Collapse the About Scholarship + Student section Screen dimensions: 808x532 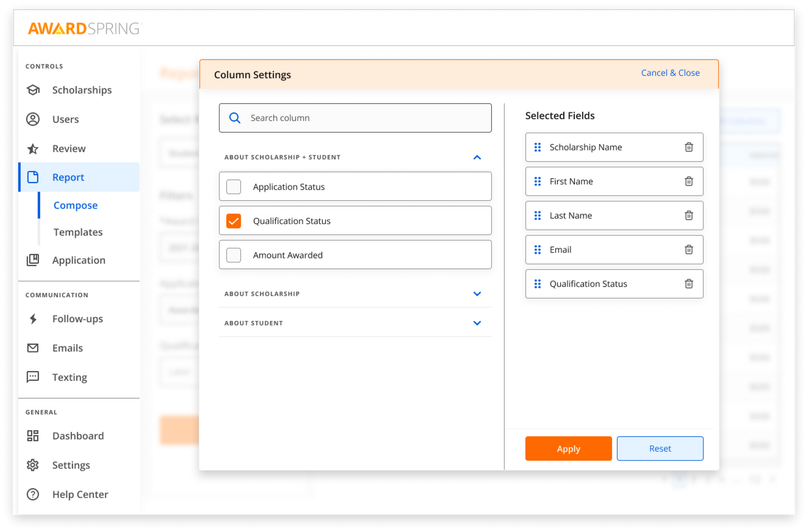[x=477, y=157]
